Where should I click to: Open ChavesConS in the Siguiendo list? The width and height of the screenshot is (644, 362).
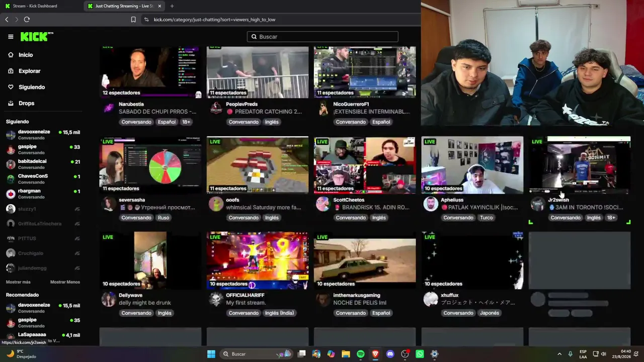tap(43, 179)
